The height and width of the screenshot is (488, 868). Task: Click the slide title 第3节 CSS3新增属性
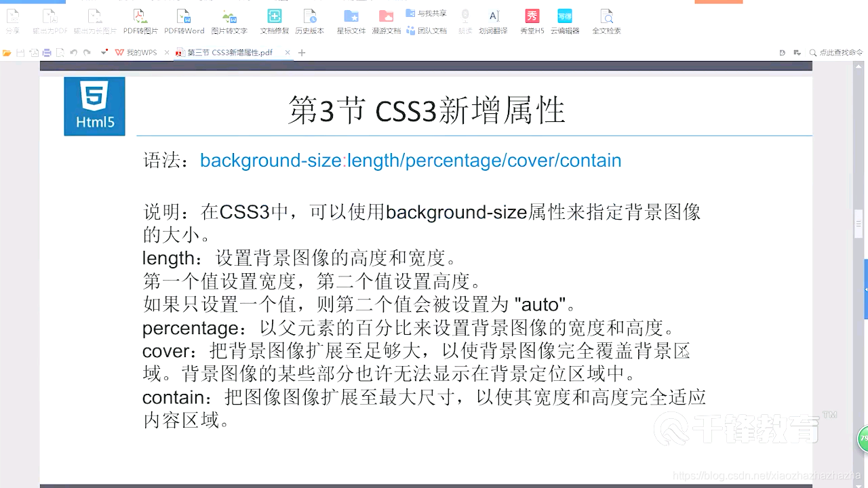tap(427, 110)
